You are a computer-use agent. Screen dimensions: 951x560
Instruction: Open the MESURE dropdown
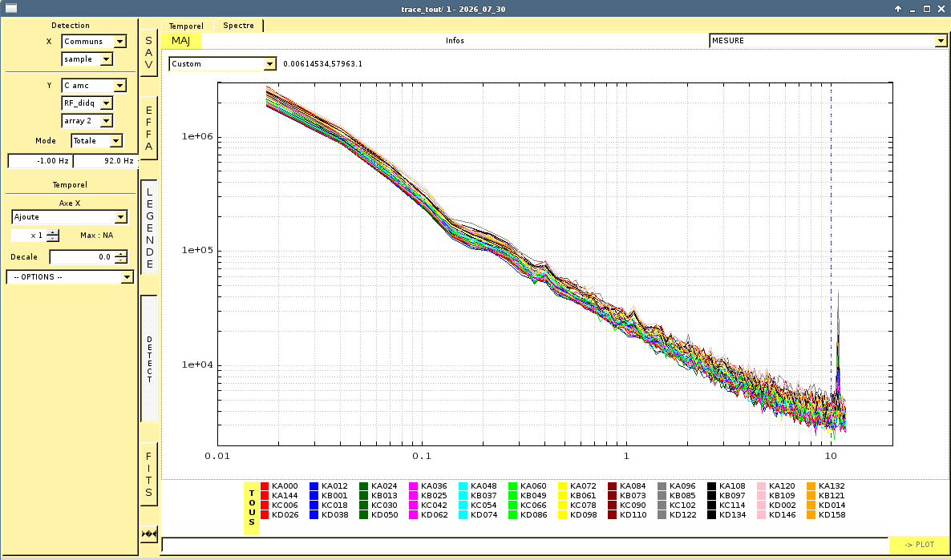click(828, 41)
